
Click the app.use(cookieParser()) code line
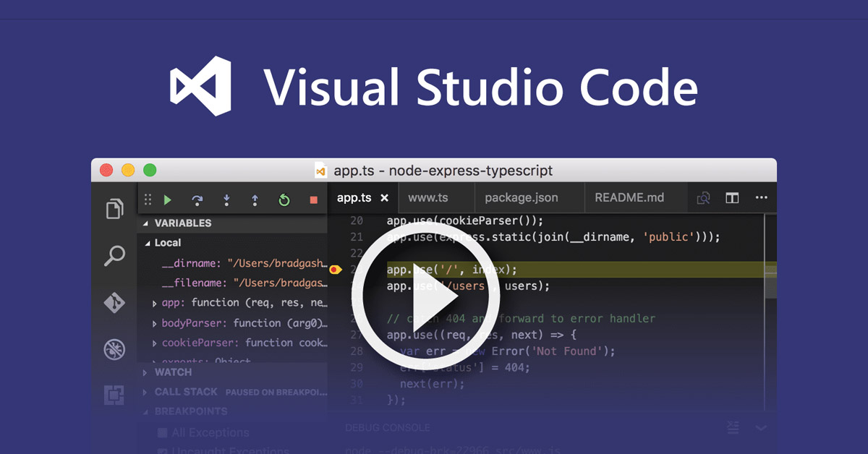point(464,220)
